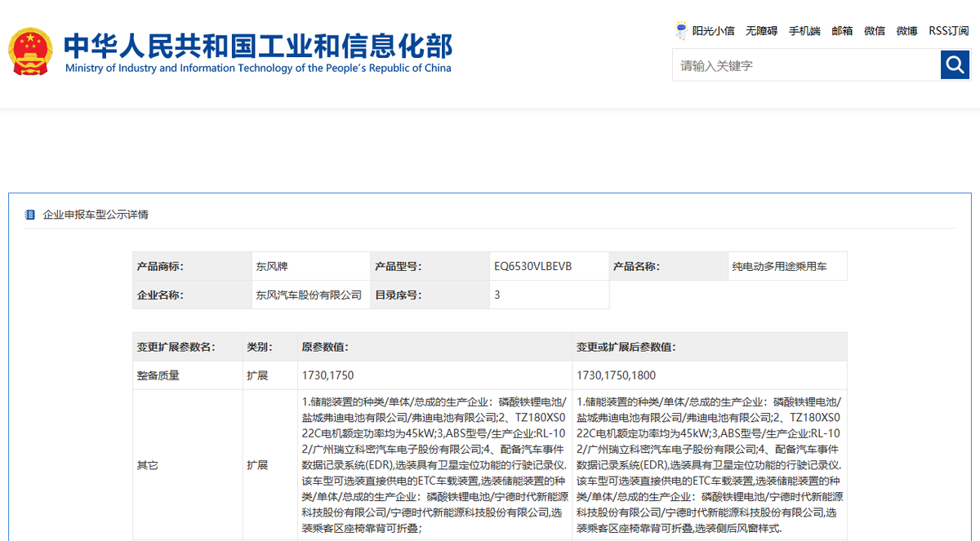Click the 中华人民共和国工业和信息化部 site title
Viewport: 980px width, 541px height.
[x=258, y=46]
